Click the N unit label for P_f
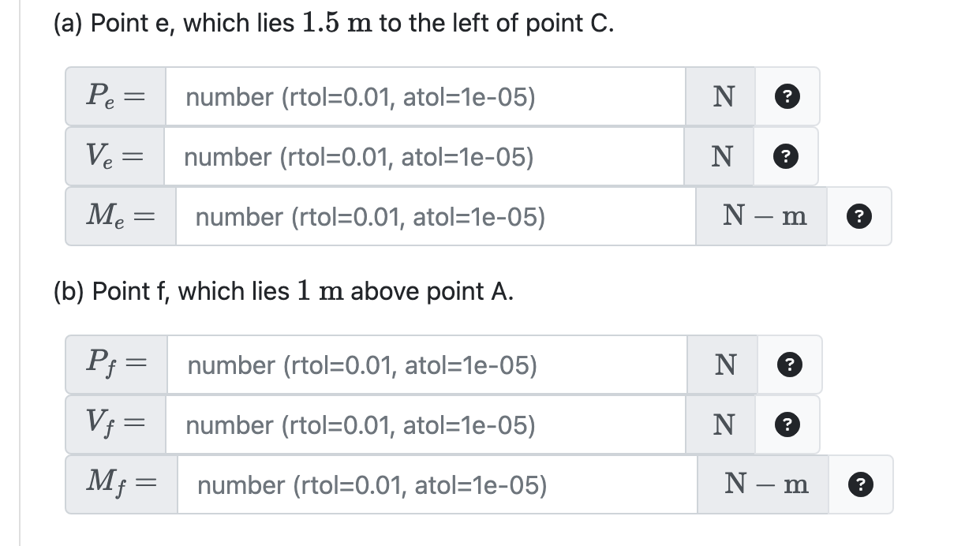The image size is (980, 546). [723, 365]
